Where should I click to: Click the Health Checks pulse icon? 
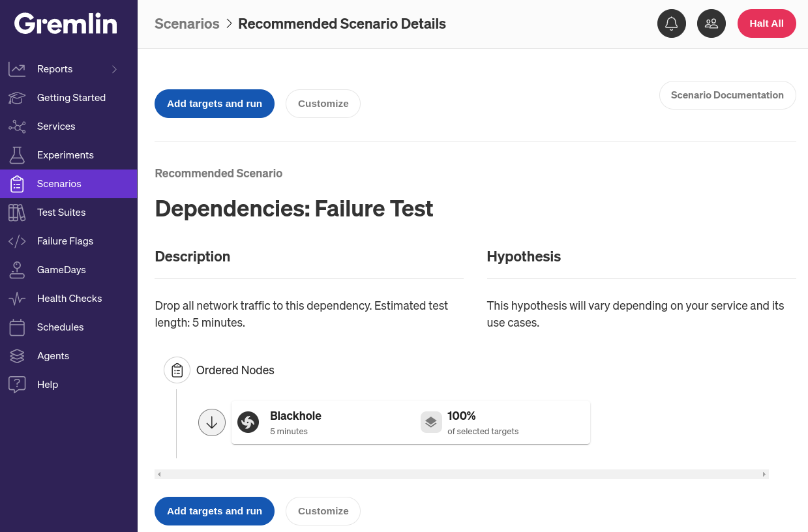17,299
